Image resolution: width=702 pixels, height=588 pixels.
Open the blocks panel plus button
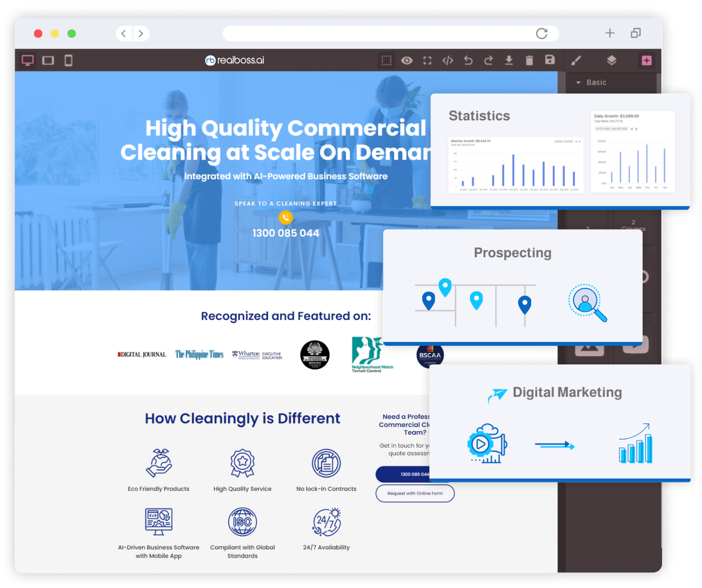[x=647, y=61]
